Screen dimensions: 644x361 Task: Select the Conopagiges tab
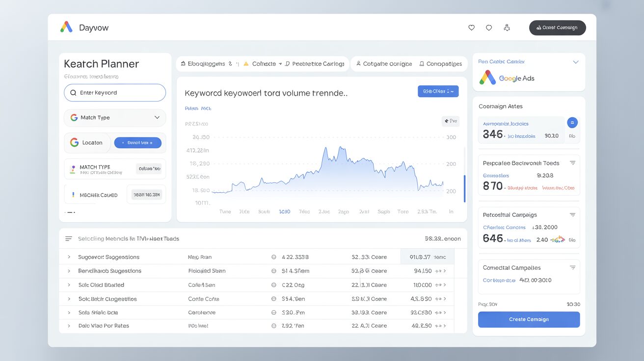[440, 64]
